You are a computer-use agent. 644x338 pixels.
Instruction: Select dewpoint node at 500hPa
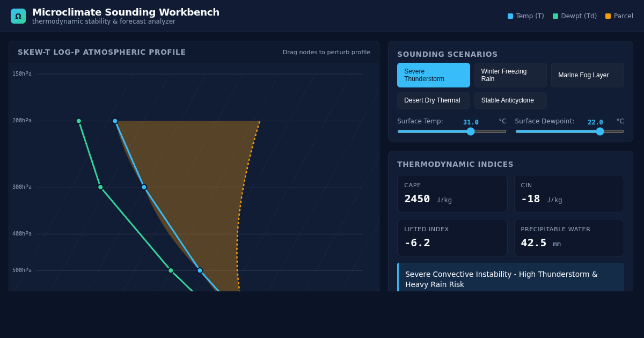click(171, 270)
